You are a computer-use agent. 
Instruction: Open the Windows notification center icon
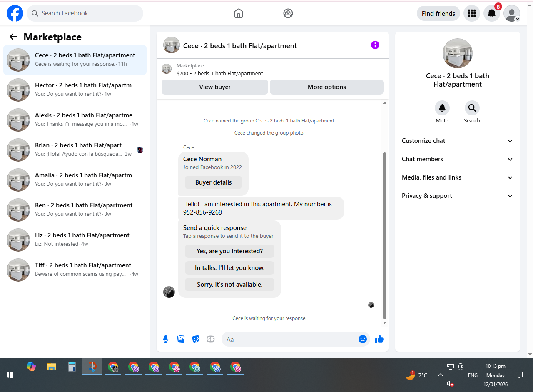(x=519, y=375)
